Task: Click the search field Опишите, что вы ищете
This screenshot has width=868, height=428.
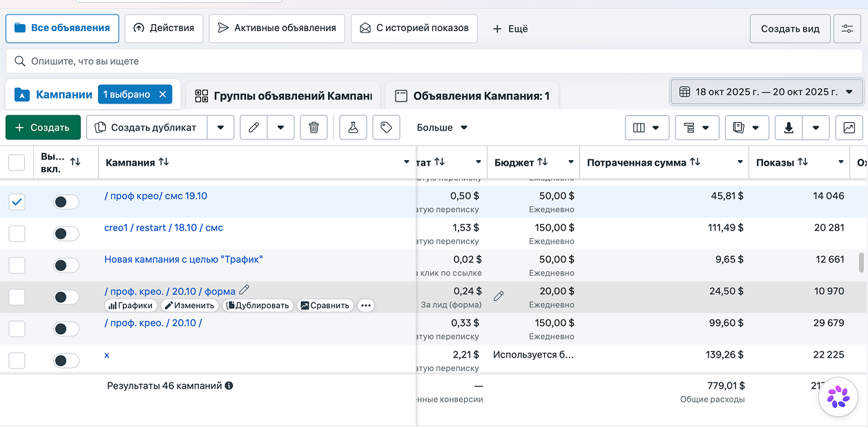Action: [x=434, y=61]
